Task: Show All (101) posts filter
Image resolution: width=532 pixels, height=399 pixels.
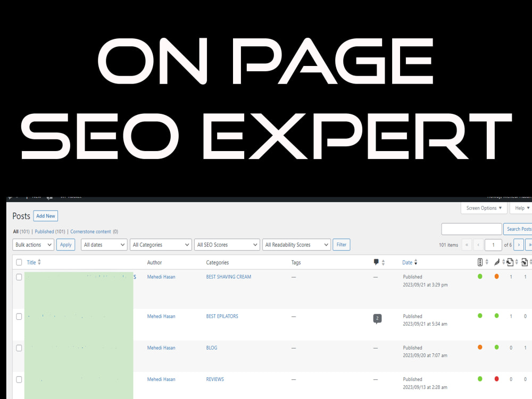Action: (x=21, y=231)
